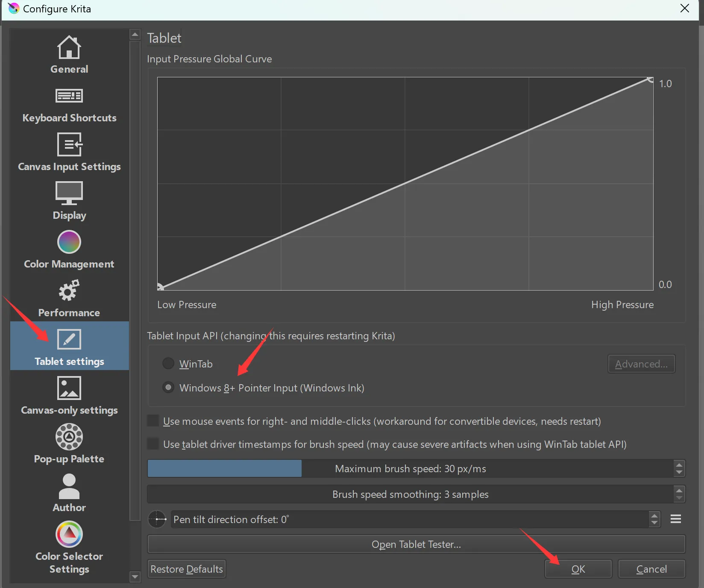Enable tablet driver timestamps for brush speed

pyautogui.click(x=153, y=444)
